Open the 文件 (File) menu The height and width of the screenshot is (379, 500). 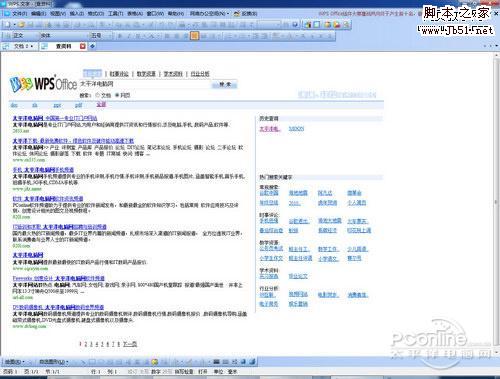tap(19, 14)
